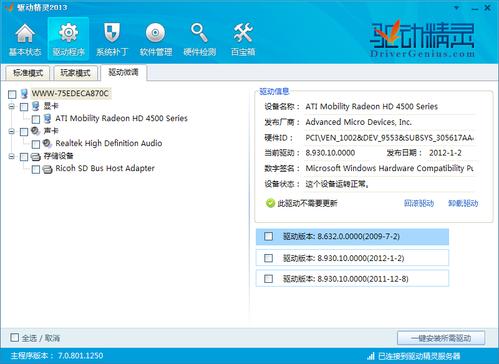This screenshot has height=364, width=499.
Task: Check the 显卡 category checkbox
Action: 24,107
